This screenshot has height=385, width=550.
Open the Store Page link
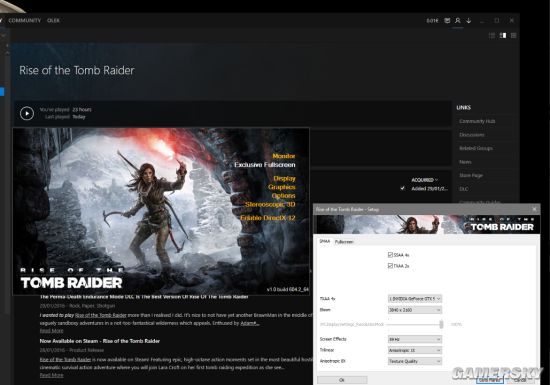[471, 175]
